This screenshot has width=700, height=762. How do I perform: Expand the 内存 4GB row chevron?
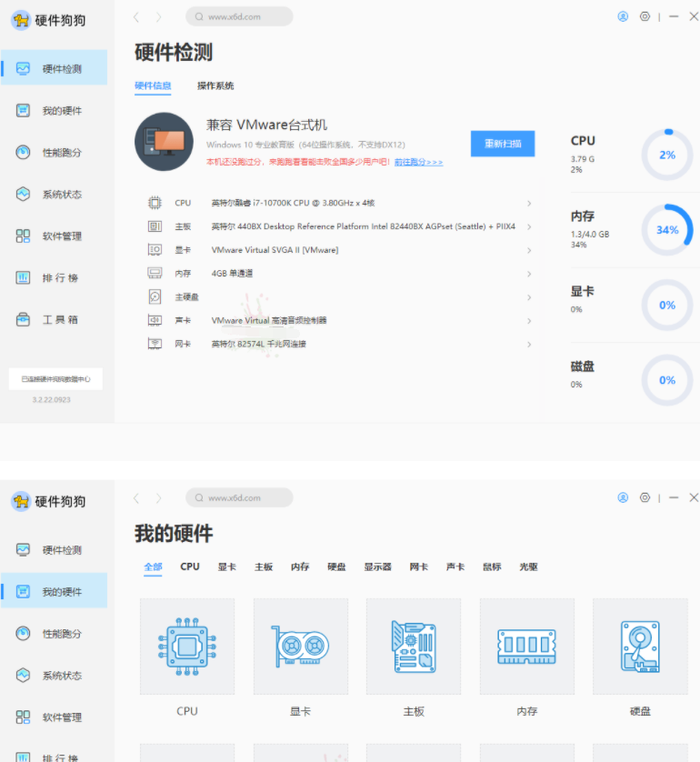pos(529,274)
